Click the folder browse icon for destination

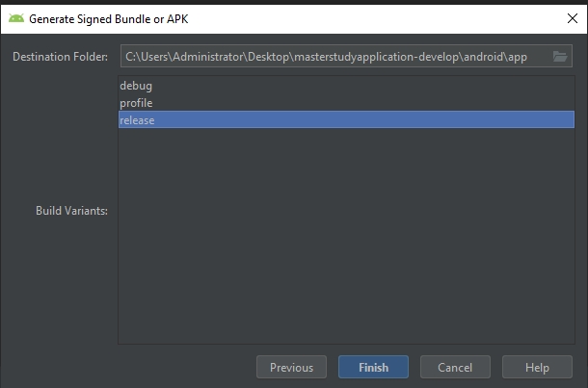coord(561,57)
